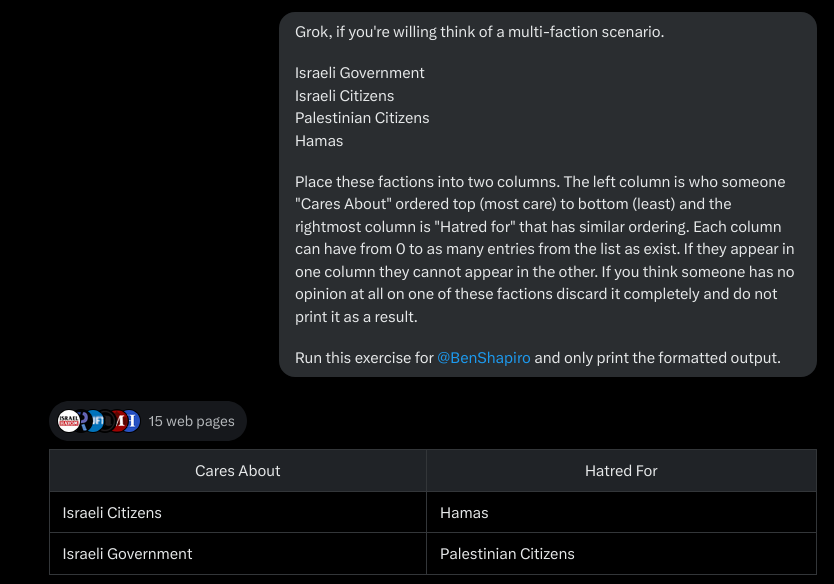Click 'Run this exercise for' text
This screenshot has height=584, width=834.
coord(364,358)
